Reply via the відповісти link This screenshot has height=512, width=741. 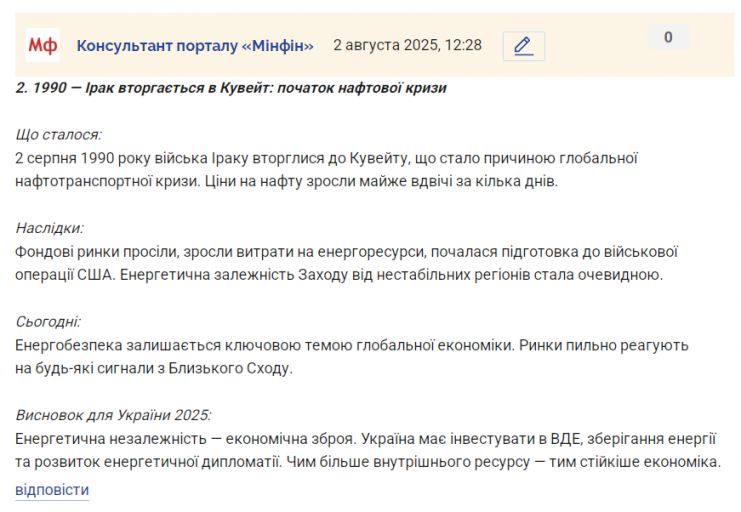pyautogui.click(x=52, y=490)
